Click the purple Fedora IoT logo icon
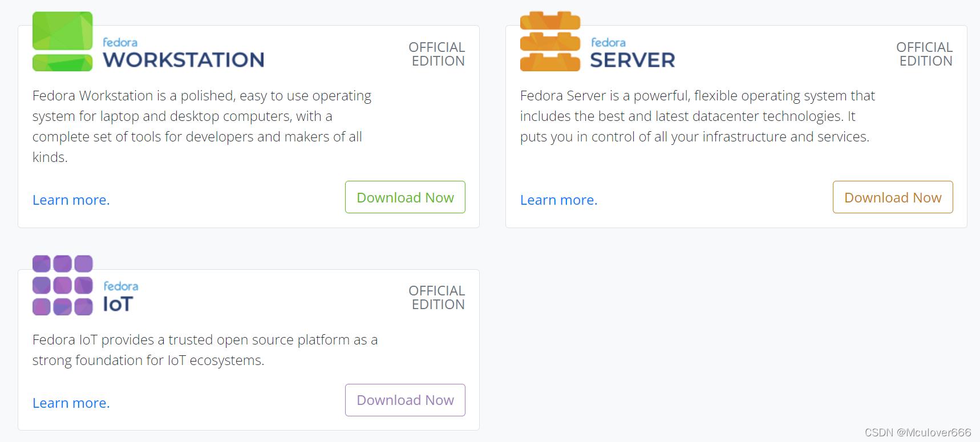This screenshot has height=442, width=980. pos(62,285)
